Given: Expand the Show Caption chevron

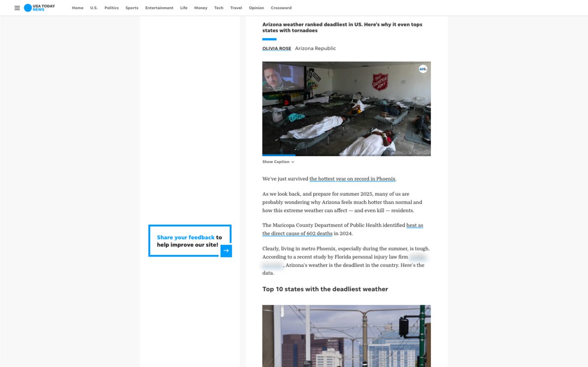Looking at the screenshot, I should click(293, 162).
